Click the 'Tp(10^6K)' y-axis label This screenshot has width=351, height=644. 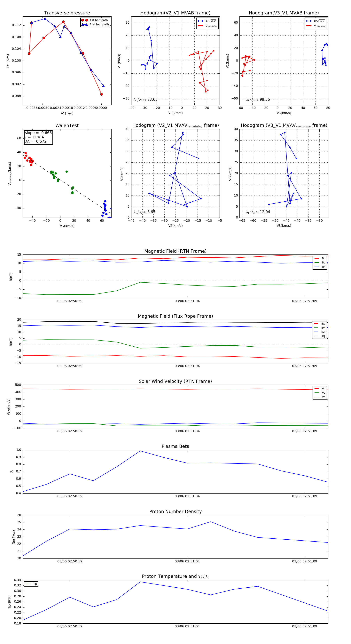click(x=10, y=602)
